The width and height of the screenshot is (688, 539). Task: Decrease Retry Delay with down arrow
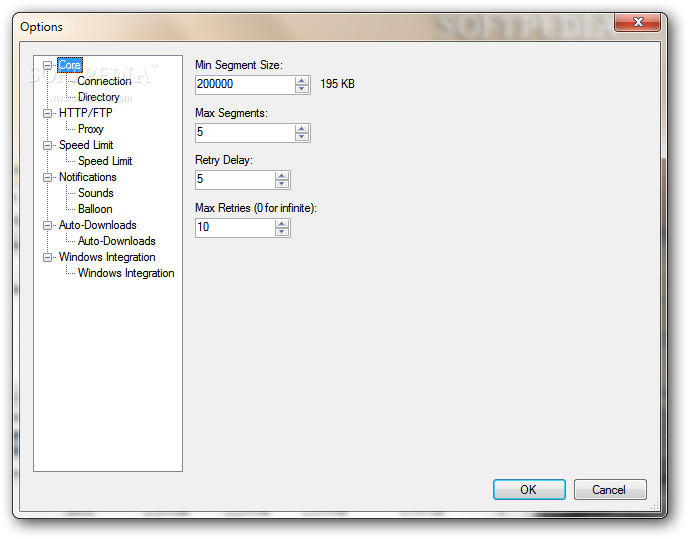point(282,184)
